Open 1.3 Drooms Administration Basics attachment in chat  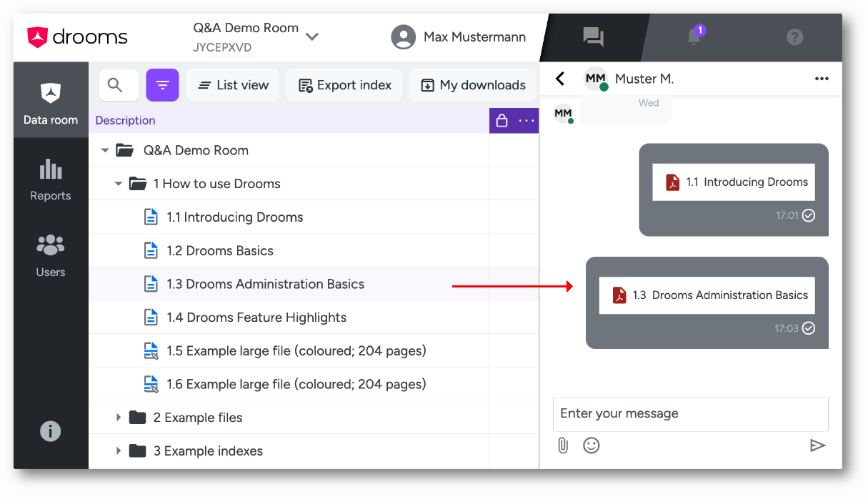[x=707, y=295]
